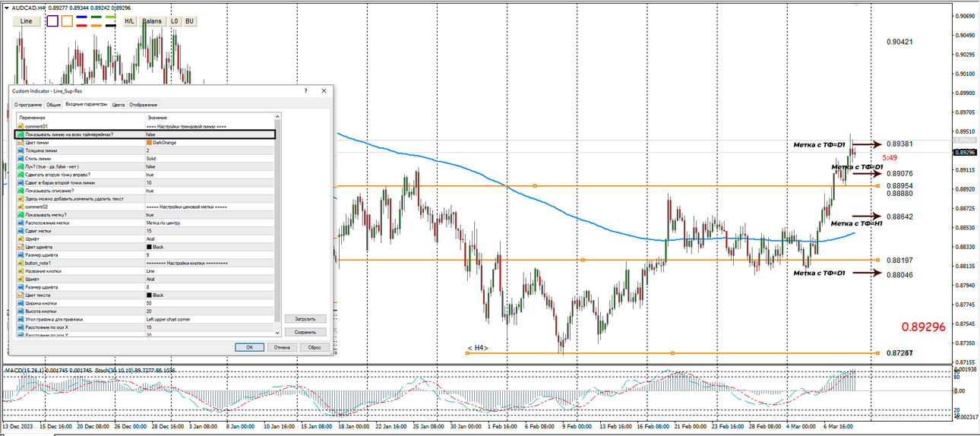
Task: Pick the dark green line style icon
Action: tap(96, 17)
